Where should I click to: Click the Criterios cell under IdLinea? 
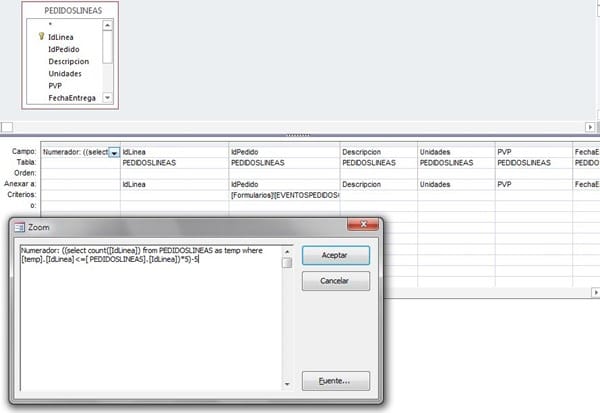pyautogui.click(x=174, y=195)
